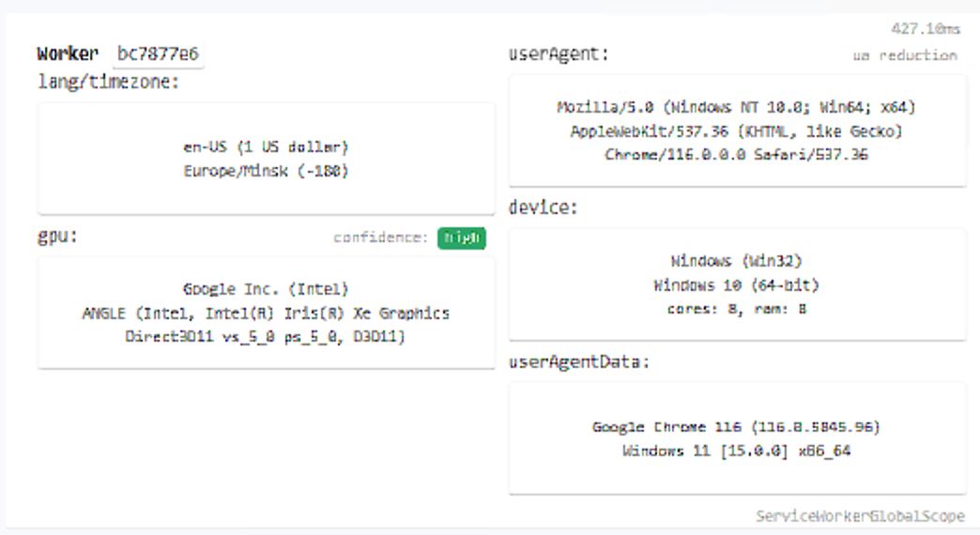Screen dimensions: 980x535
Task: Click the en-US (1 US dollar) line
Action: pyautogui.click(x=266, y=147)
